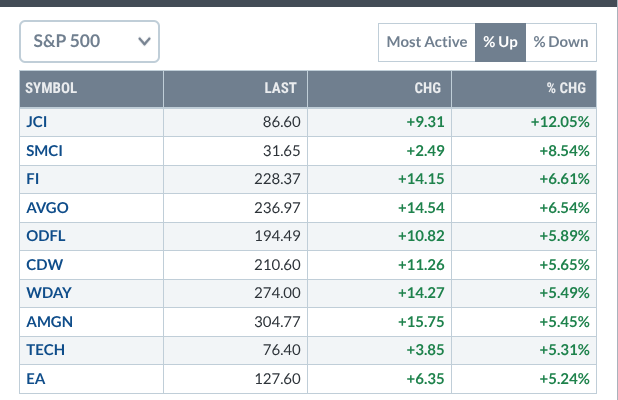This screenshot has width=618, height=400.
Task: Select ODFL last price 194.49
Action: tap(277, 236)
